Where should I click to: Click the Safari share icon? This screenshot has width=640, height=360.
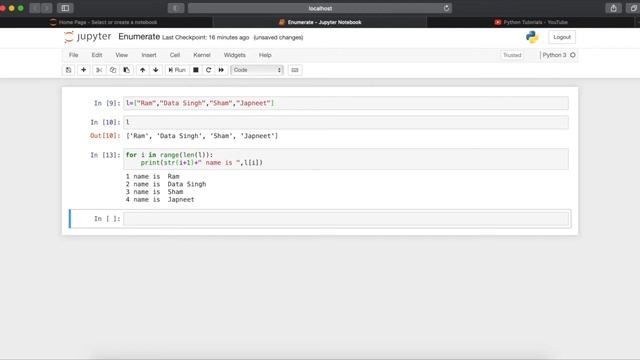point(613,8)
